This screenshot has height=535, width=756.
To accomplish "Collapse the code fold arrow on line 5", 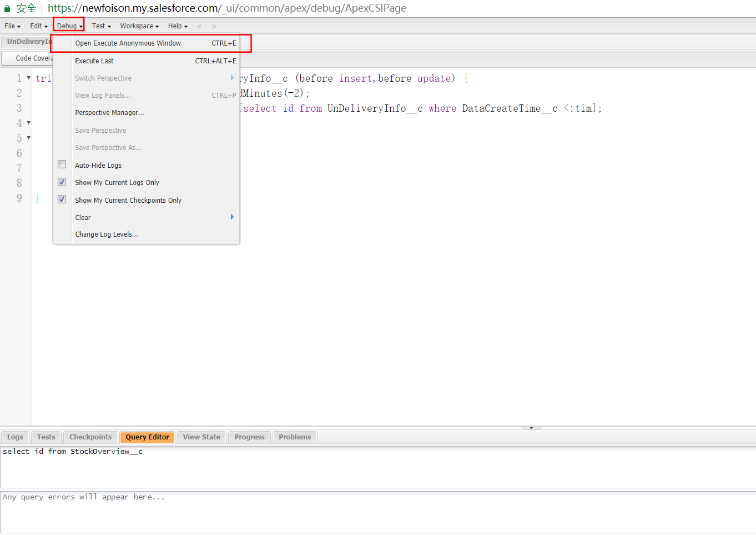I will pyautogui.click(x=29, y=138).
